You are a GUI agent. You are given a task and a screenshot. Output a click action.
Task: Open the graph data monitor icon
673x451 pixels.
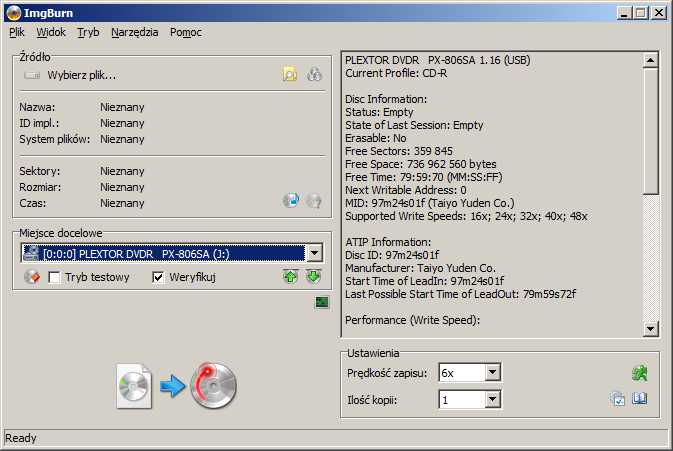(322, 302)
